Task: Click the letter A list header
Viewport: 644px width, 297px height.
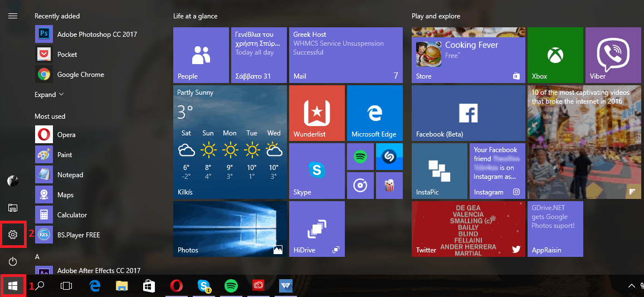Action: tap(37, 256)
